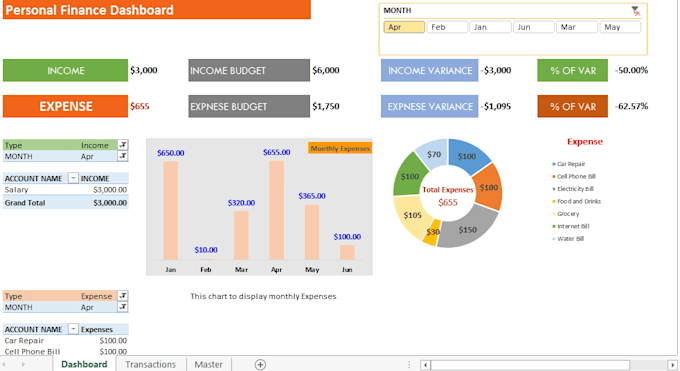Click the $6,000 income budget value
Image resolution: width=680 pixels, height=371 pixels.
click(326, 70)
